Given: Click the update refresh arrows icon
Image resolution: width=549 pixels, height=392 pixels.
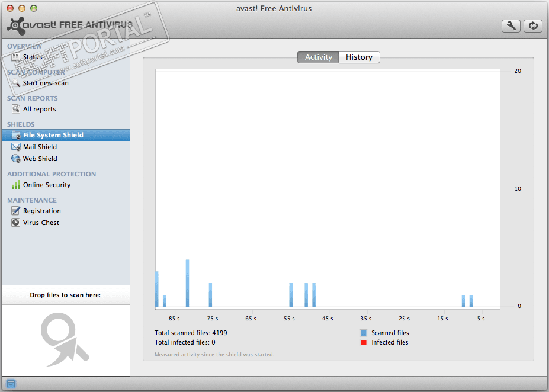Looking at the screenshot, I should pyautogui.click(x=533, y=26).
